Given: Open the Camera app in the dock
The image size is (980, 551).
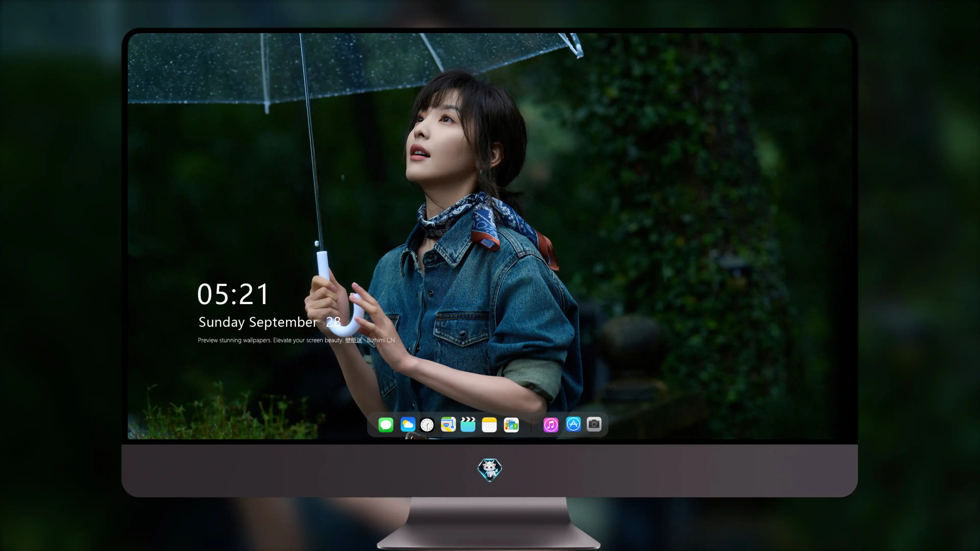Looking at the screenshot, I should (x=594, y=424).
